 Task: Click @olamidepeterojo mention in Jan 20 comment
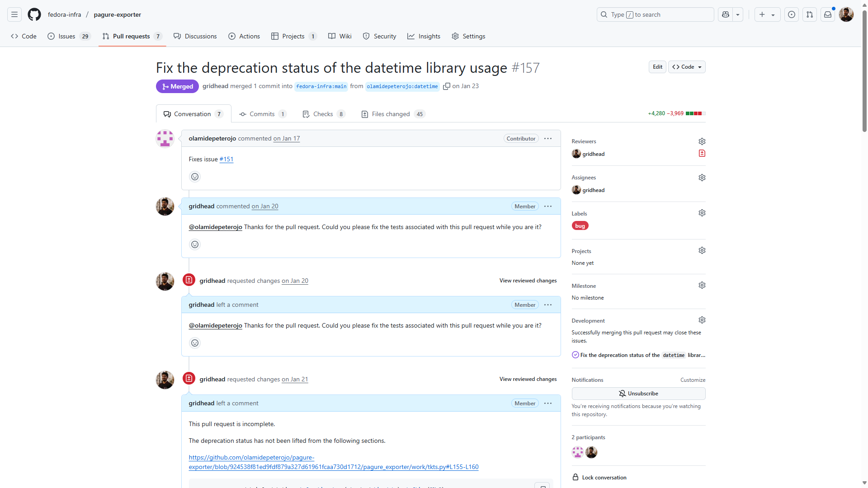[x=215, y=227]
